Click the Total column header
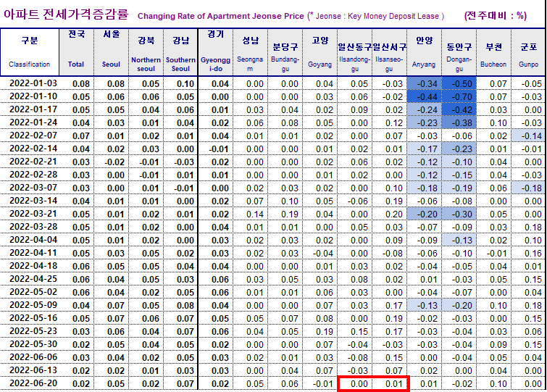Viewport: 547px width, 392px height. click(x=76, y=52)
